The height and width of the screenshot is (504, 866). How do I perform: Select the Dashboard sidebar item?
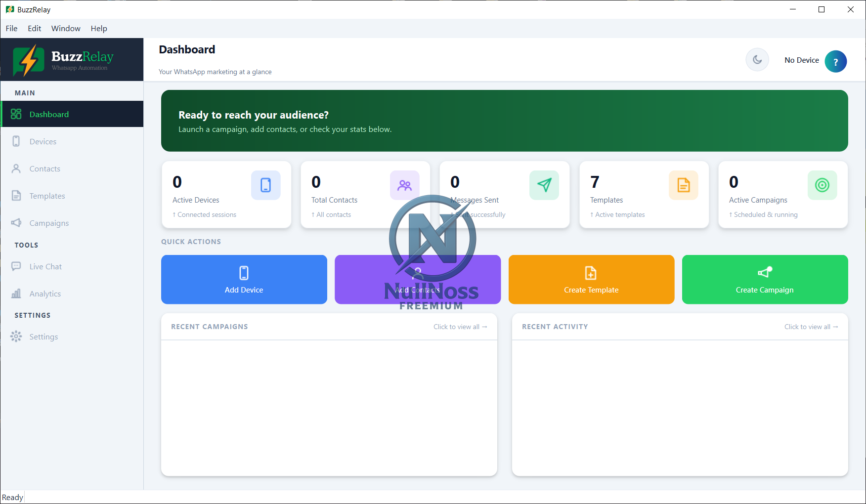point(72,114)
